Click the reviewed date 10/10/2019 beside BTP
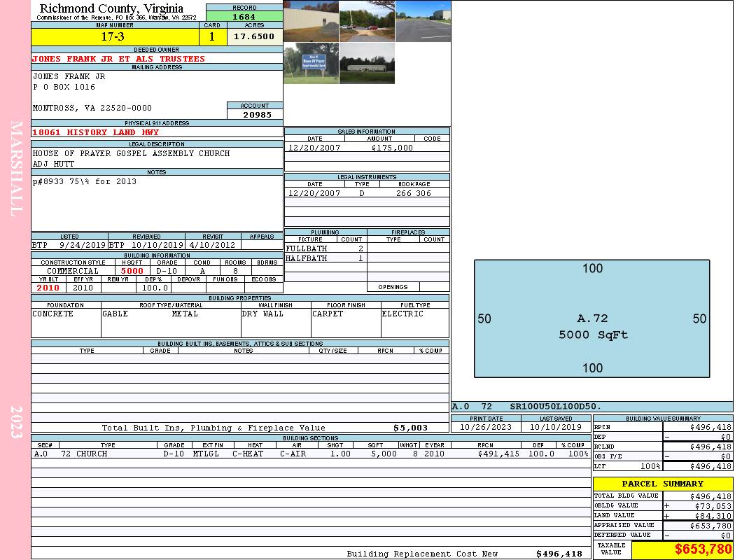Image resolution: width=735 pixels, height=560 pixels. coord(157,245)
